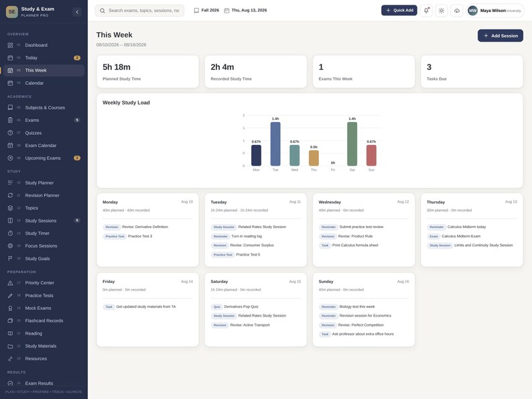Click the Study Goals flag icon

click(x=10, y=258)
